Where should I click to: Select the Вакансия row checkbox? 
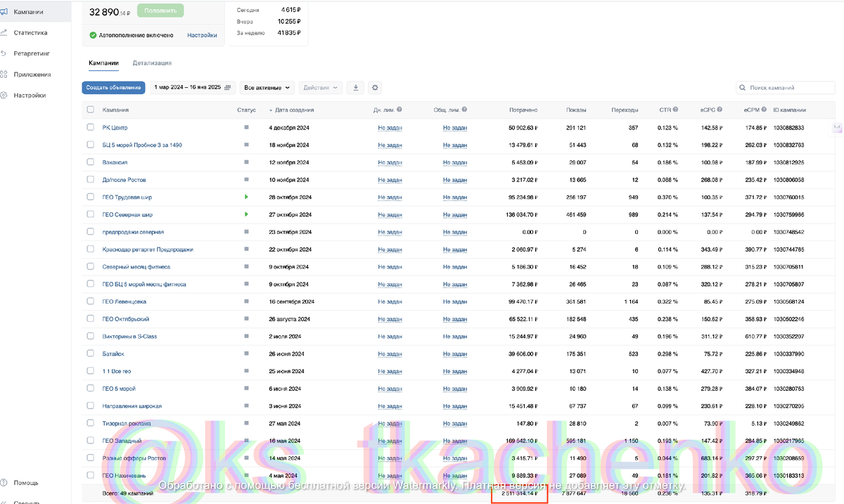[x=90, y=162]
